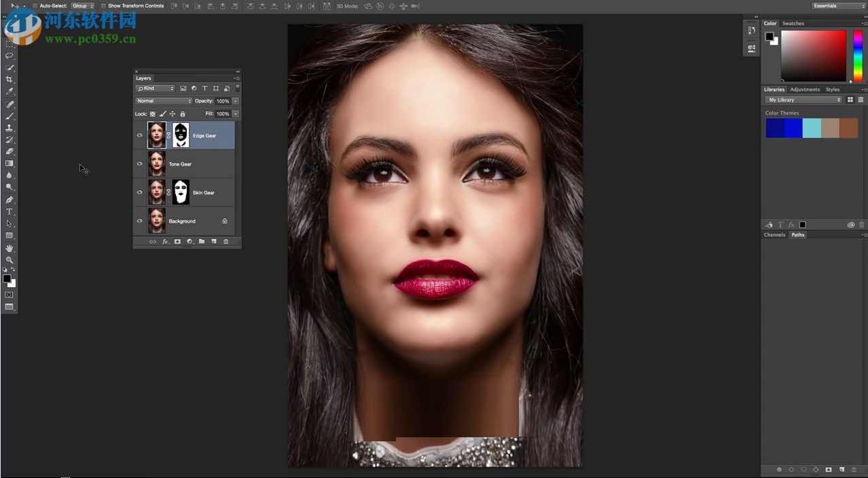Select the Type tool in toolbar
The height and width of the screenshot is (478, 868).
click(x=10, y=212)
